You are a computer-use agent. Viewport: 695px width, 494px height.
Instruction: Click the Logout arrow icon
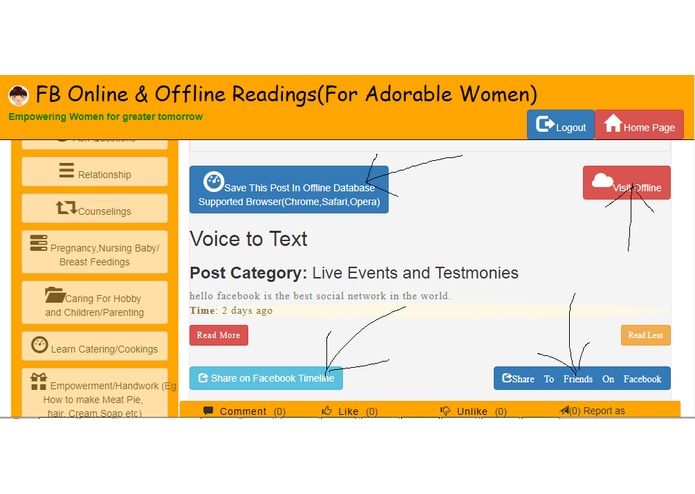545,124
